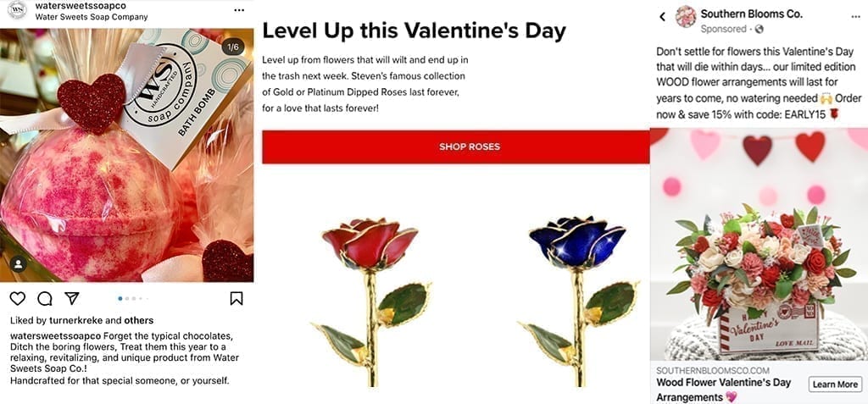Show tagged people icon on bath bomb photo
This screenshot has width=868, height=404.
click(19, 263)
